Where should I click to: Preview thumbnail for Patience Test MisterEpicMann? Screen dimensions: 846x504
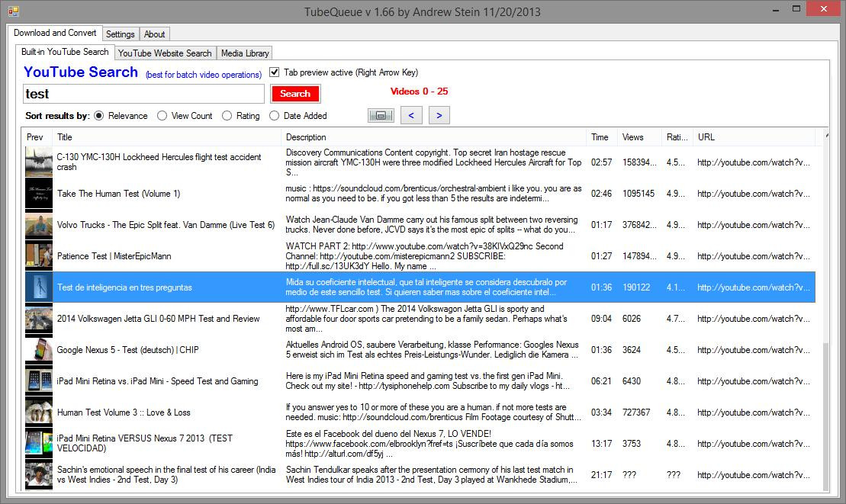(x=39, y=256)
